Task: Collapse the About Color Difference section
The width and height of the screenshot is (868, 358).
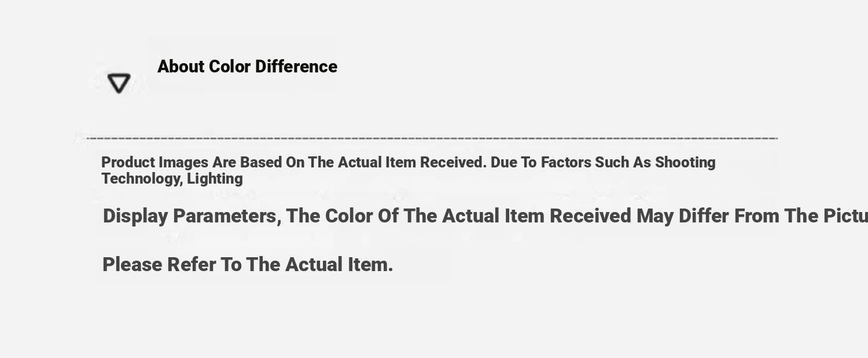Action: 119,83
